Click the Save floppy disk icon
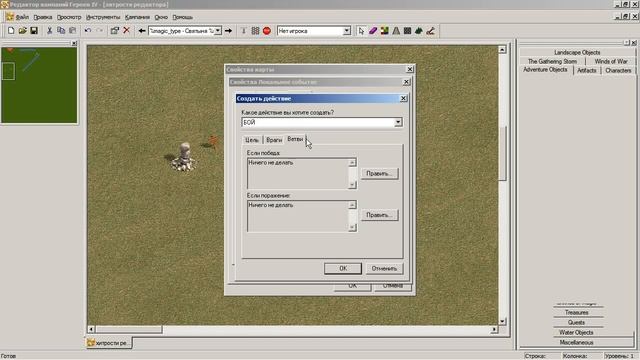The height and width of the screenshot is (360, 640). [x=34, y=31]
